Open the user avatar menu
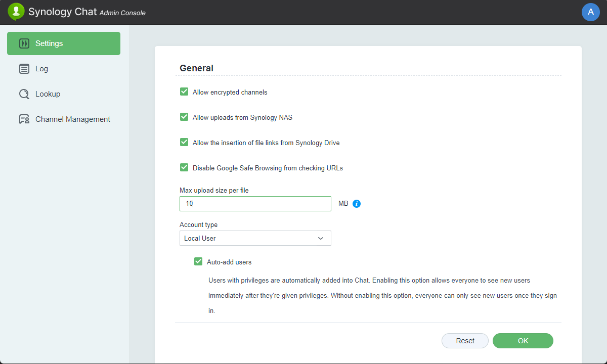Screen dimensions: 607x364 (x=590, y=12)
